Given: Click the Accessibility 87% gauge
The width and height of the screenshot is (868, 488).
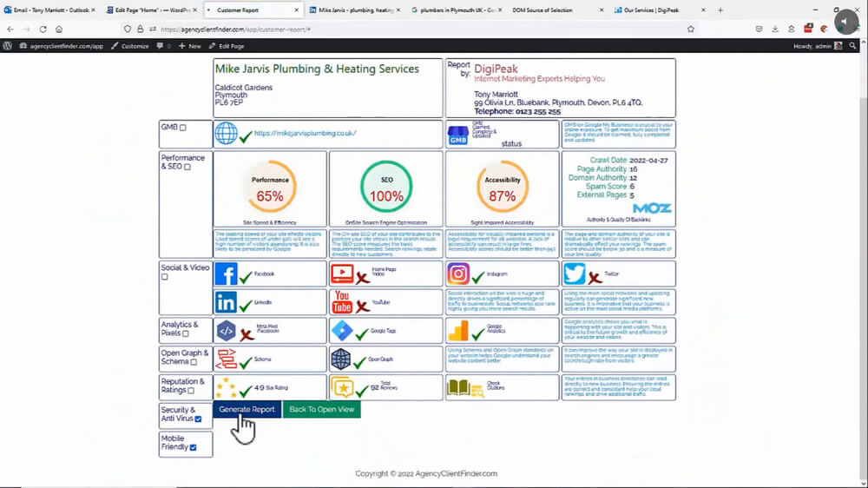Looking at the screenshot, I should pos(503,188).
